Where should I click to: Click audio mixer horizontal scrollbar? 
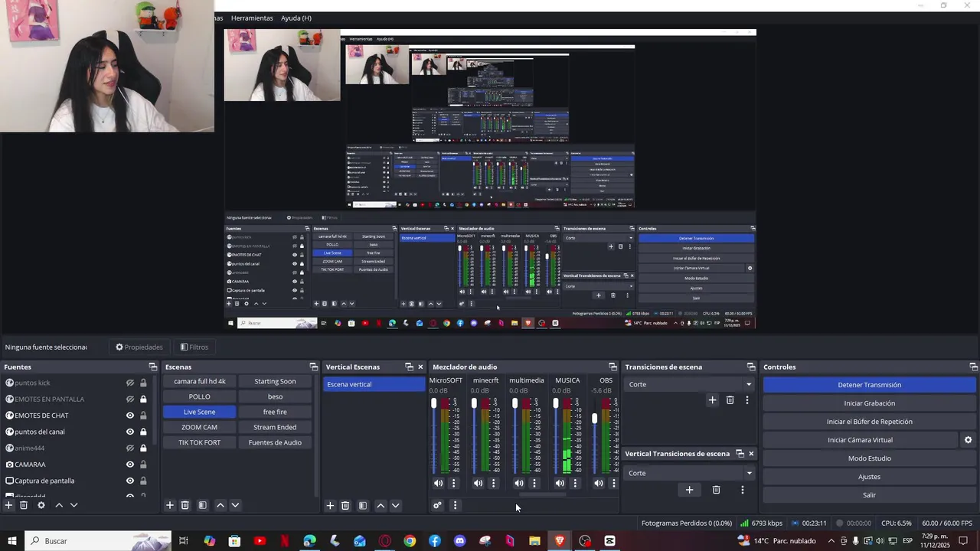click(543, 494)
